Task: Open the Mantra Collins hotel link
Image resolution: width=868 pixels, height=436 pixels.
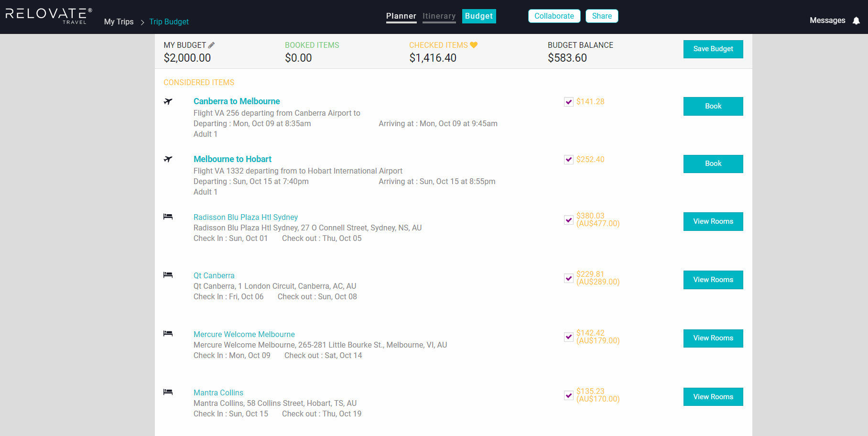Action: tap(218, 392)
